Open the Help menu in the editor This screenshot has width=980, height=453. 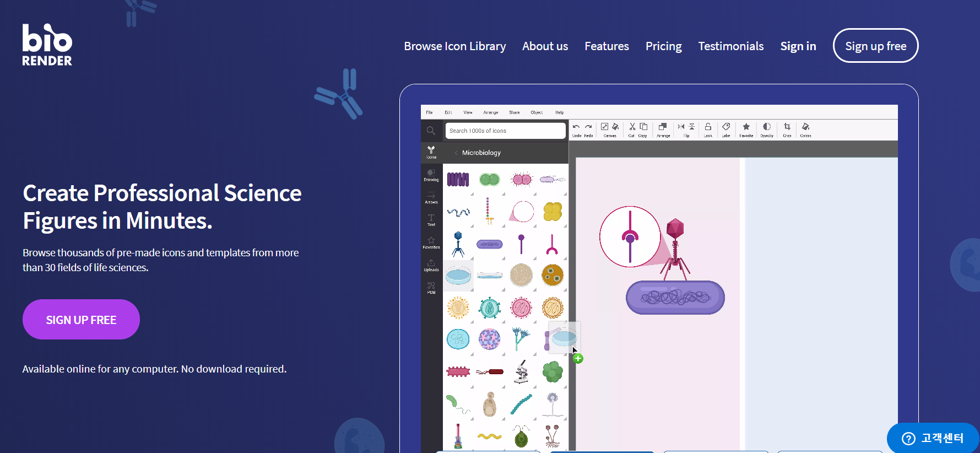coord(560,112)
